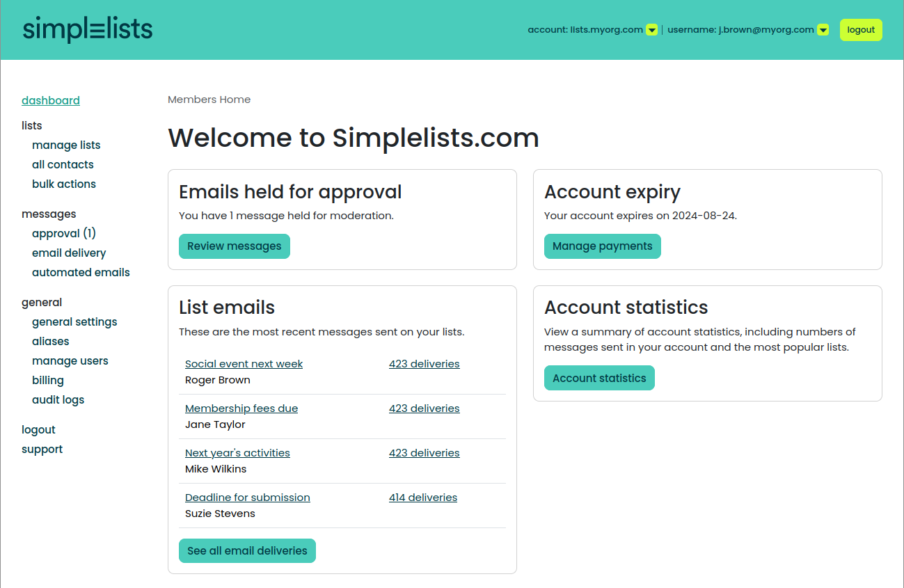View 414 deliveries for Deadline for submission
The width and height of the screenshot is (904, 588).
(x=423, y=498)
